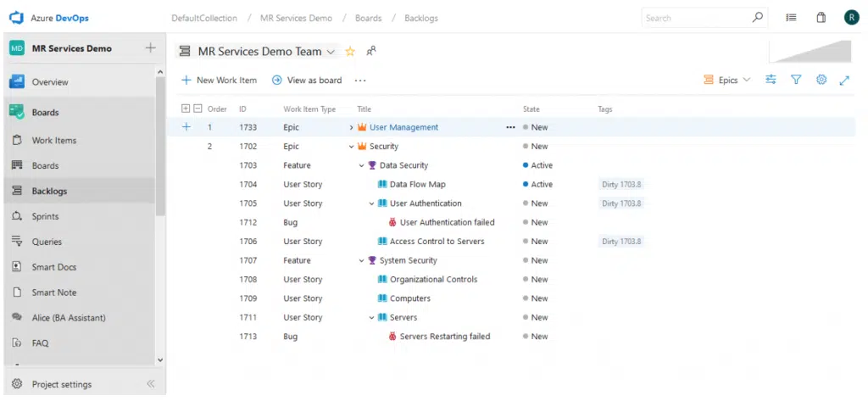Screen dimensions: 868x401
Task: Collapse the left sidebar navigation
Action: 150,384
